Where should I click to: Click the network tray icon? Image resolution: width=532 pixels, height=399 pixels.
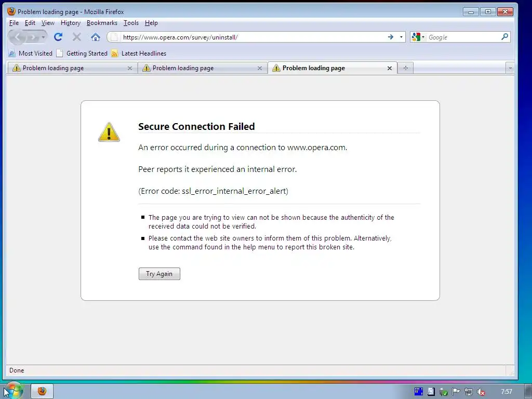coord(468,392)
